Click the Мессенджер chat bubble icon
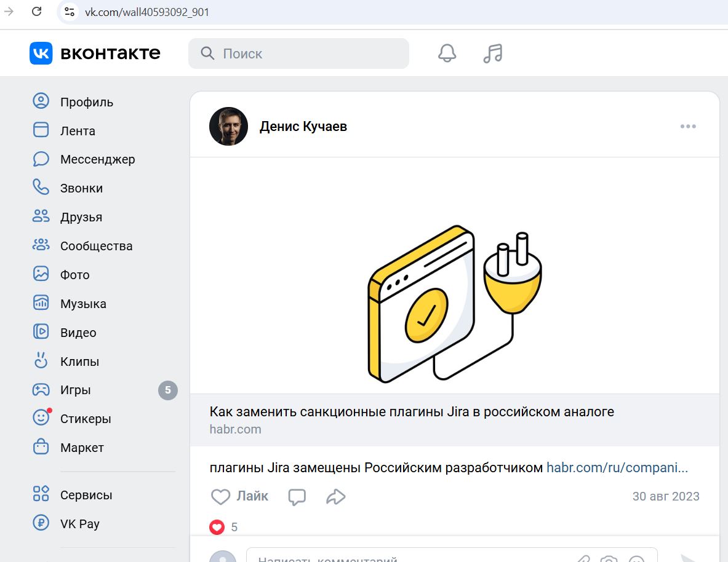728x562 pixels. (41, 159)
